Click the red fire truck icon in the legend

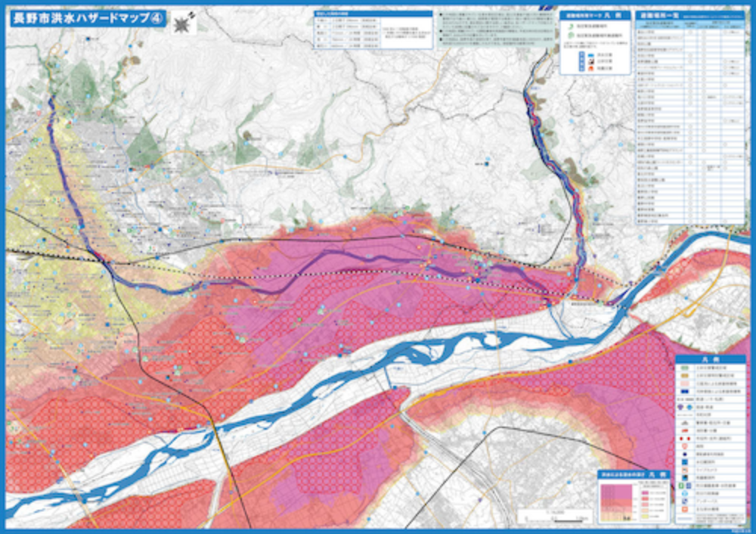click(x=685, y=431)
